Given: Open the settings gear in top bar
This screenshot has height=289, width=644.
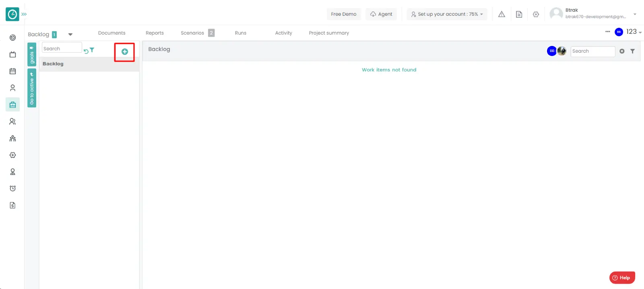Looking at the screenshot, I should click(x=536, y=14).
